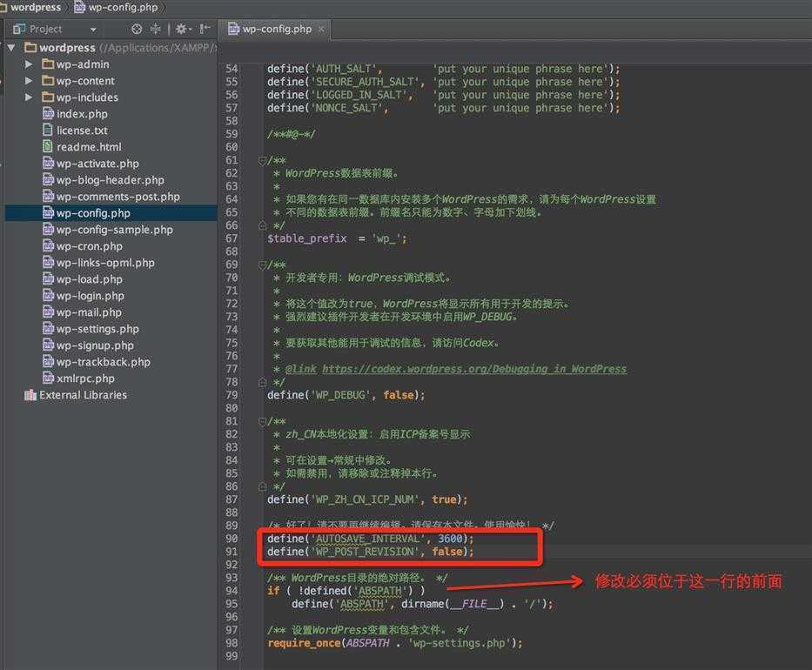Select wp-activate.php in the project tree
The height and width of the screenshot is (670, 812).
click(x=97, y=164)
